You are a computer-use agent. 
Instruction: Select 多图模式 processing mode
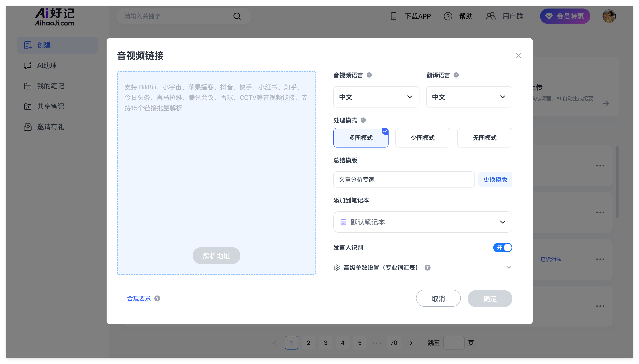click(x=361, y=138)
